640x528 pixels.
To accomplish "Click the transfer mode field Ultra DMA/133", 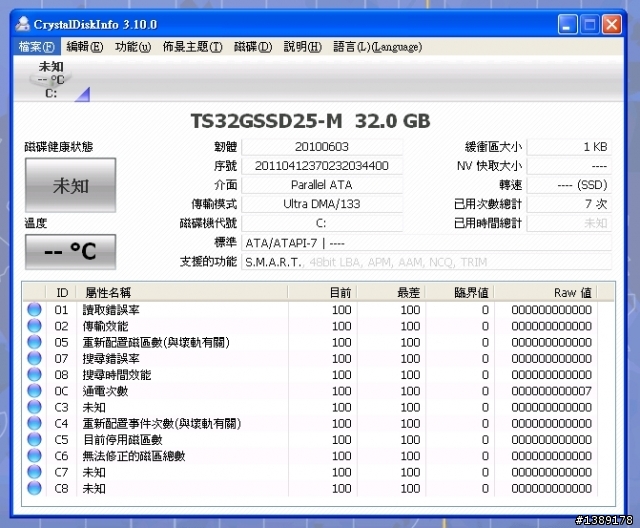I will tap(322, 204).
